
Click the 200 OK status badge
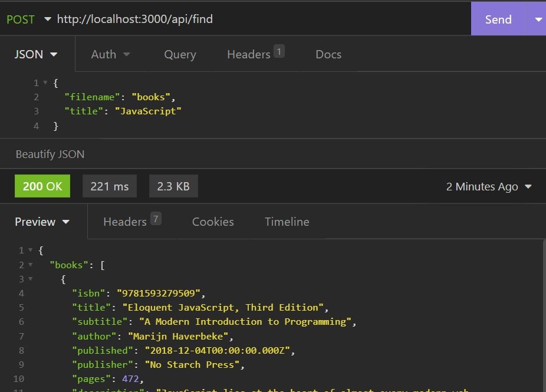42,186
